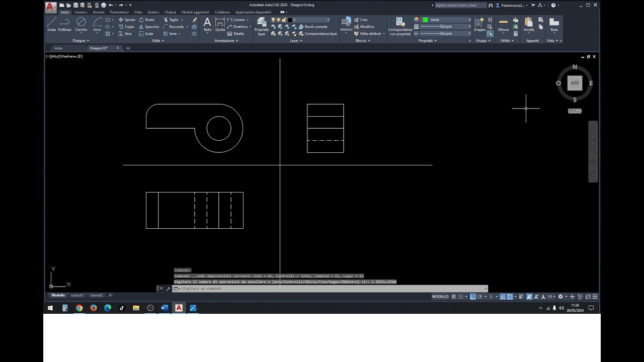Viewport: 644px width, 362px height.
Task: Expand the Annotazione panel
Action: (x=226, y=41)
